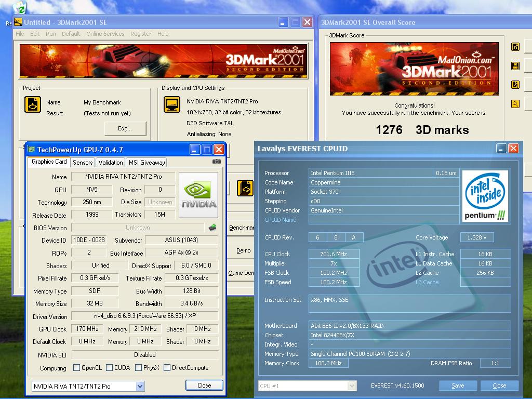This screenshot has width=532, height=399.
Task: Enable the OpenCL checkbox
Action: (x=77, y=367)
